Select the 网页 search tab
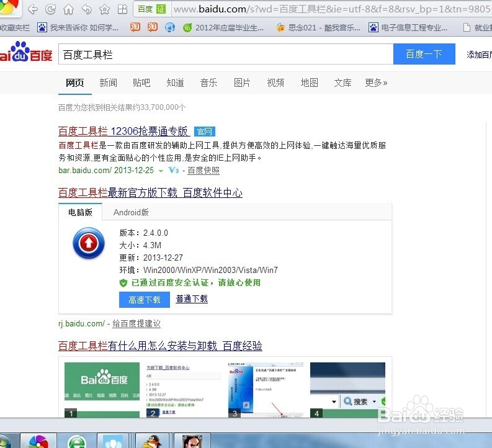Image resolution: width=492 pixels, height=448 pixels. point(74,83)
